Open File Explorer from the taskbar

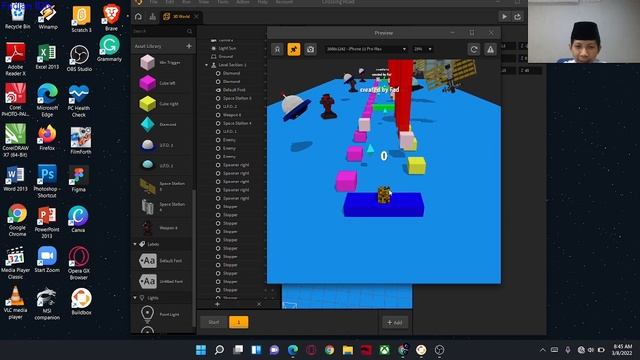tap(348, 350)
